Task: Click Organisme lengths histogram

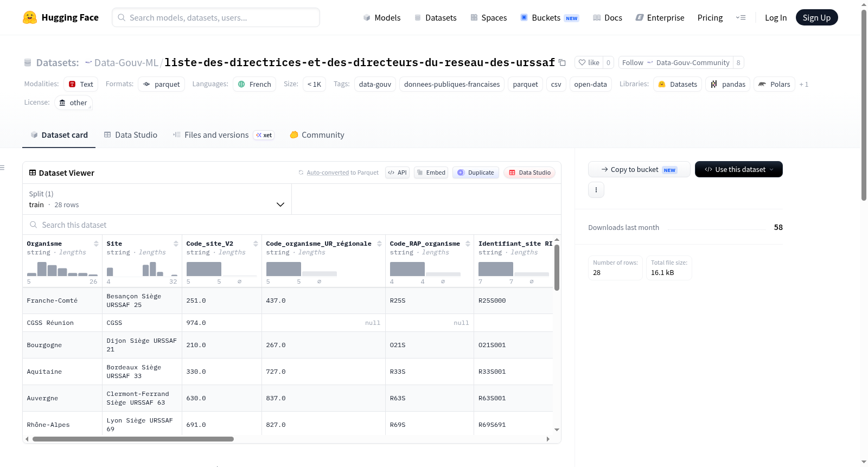Action: click(62, 268)
